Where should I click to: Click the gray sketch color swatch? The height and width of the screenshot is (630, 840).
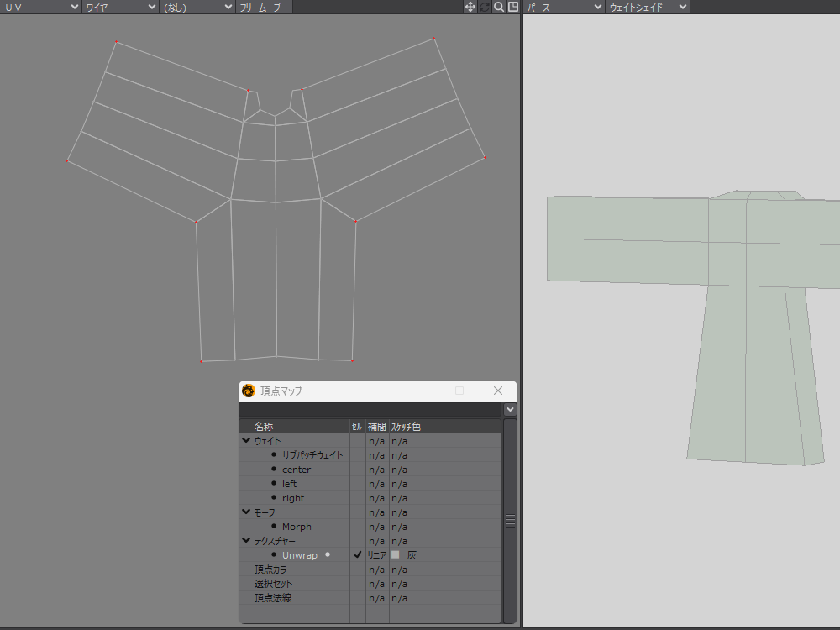(x=396, y=555)
